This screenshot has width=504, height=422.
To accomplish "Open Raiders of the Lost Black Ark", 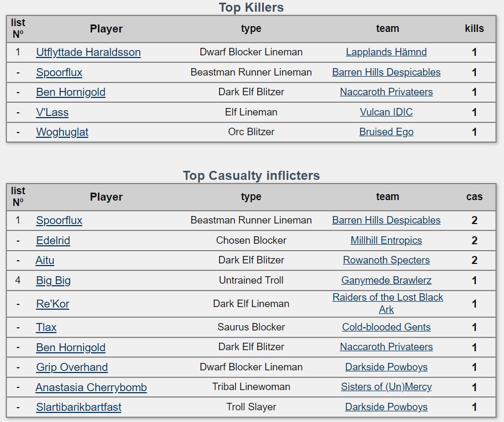I will click(x=388, y=297).
